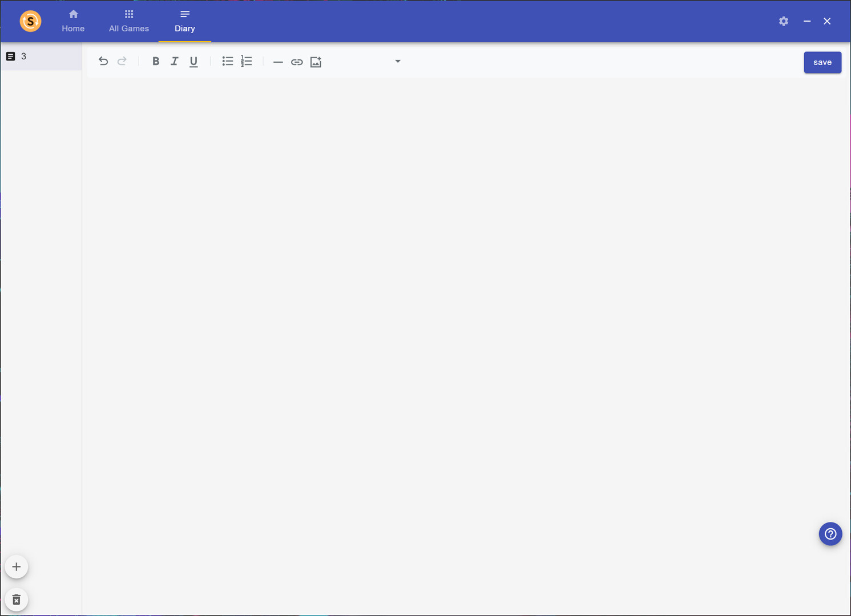Insert an image into the diary
The image size is (851, 616).
coord(316,62)
